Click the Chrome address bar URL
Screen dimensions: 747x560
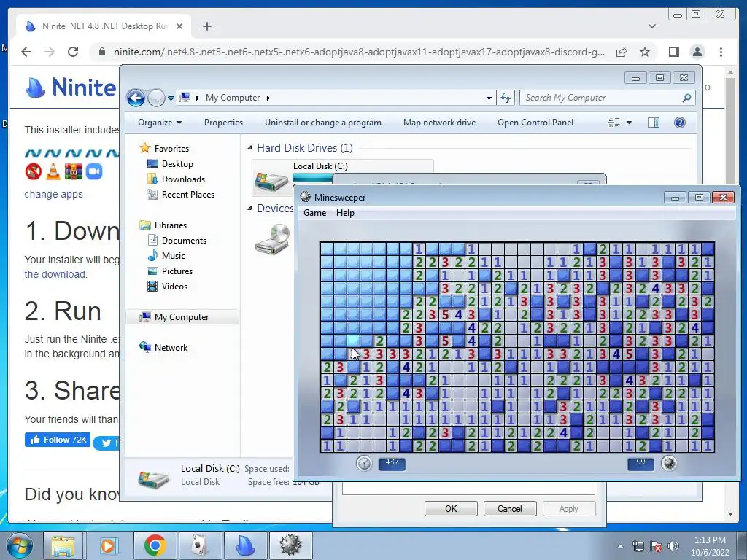click(359, 52)
